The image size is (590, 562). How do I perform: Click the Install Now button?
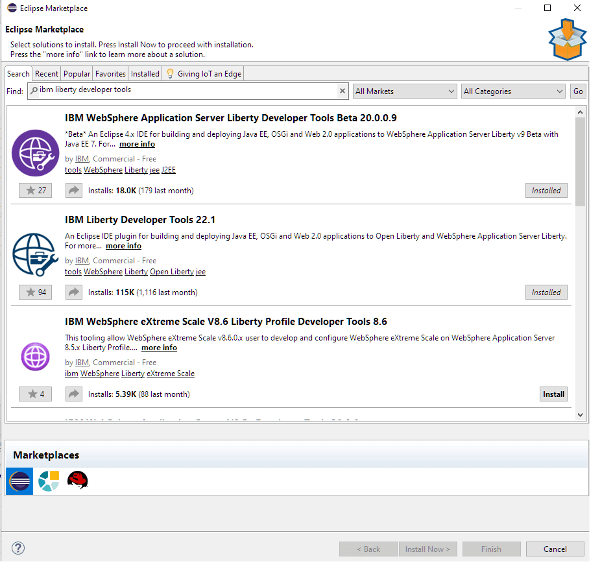pos(427,549)
